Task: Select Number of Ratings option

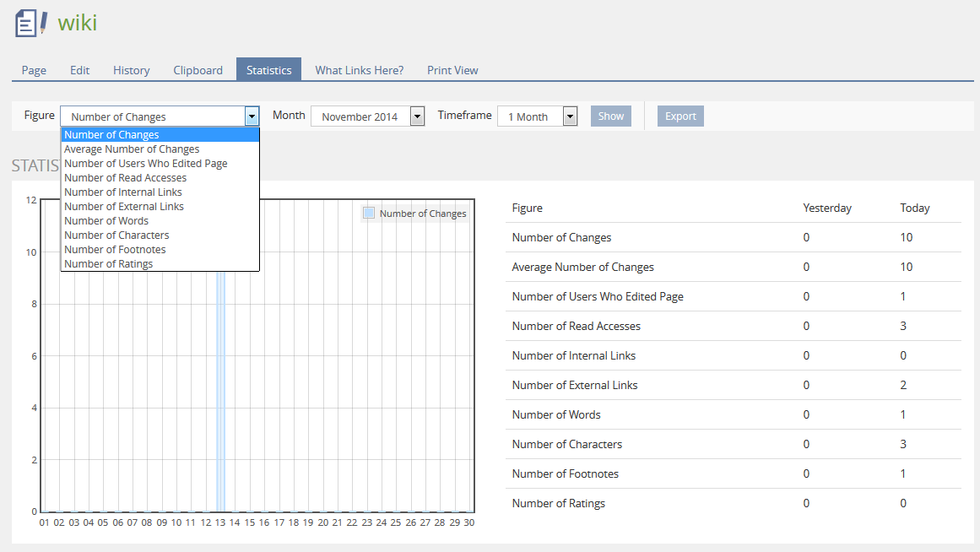Action: (x=108, y=264)
